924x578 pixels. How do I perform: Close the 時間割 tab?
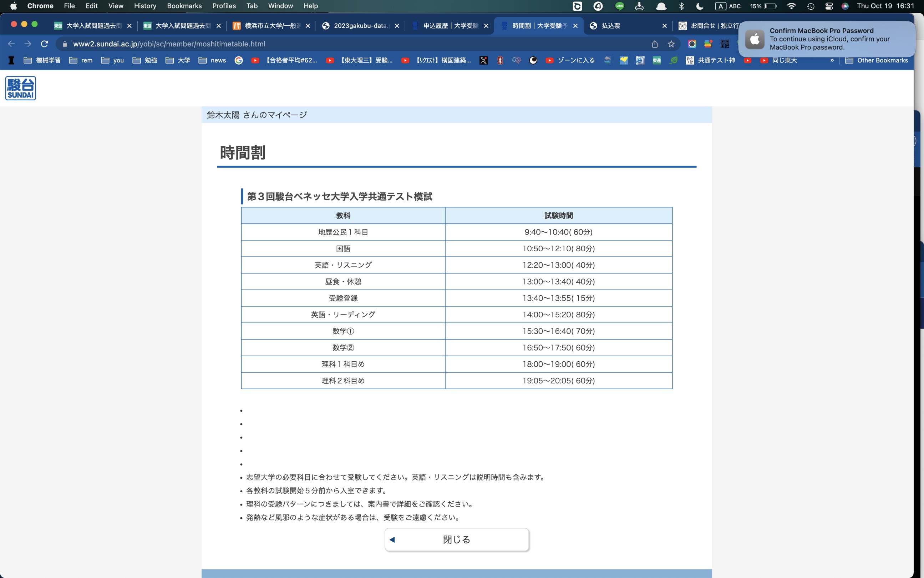(x=575, y=26)
